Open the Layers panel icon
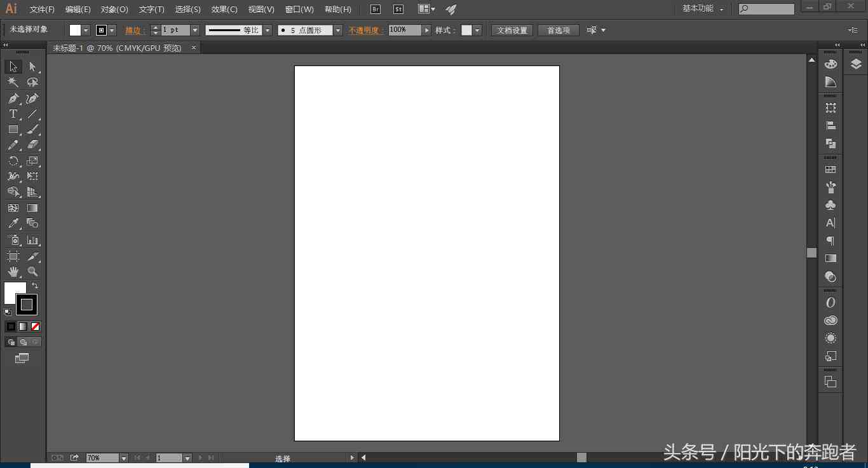Screen dimensions: 868x468 856,64
